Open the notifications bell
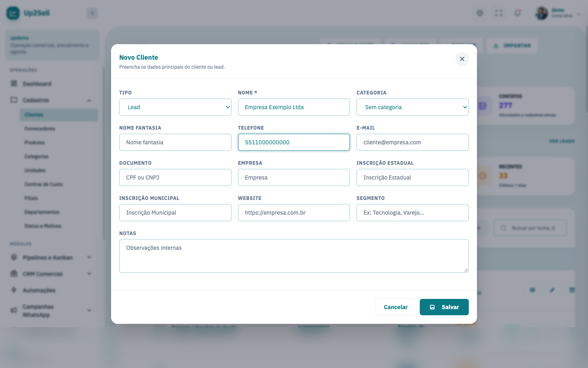 pyautogui.click(x=517, y=13)
